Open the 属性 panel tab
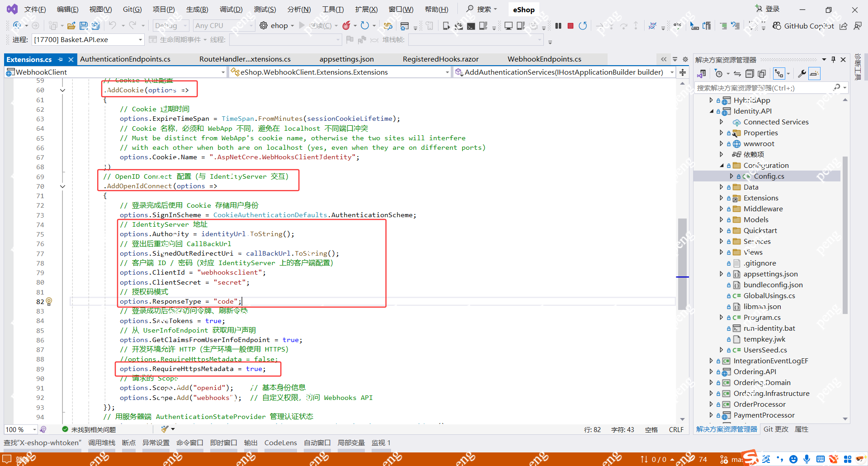Screen dimensions: 868x466 [x=802, y=429]
